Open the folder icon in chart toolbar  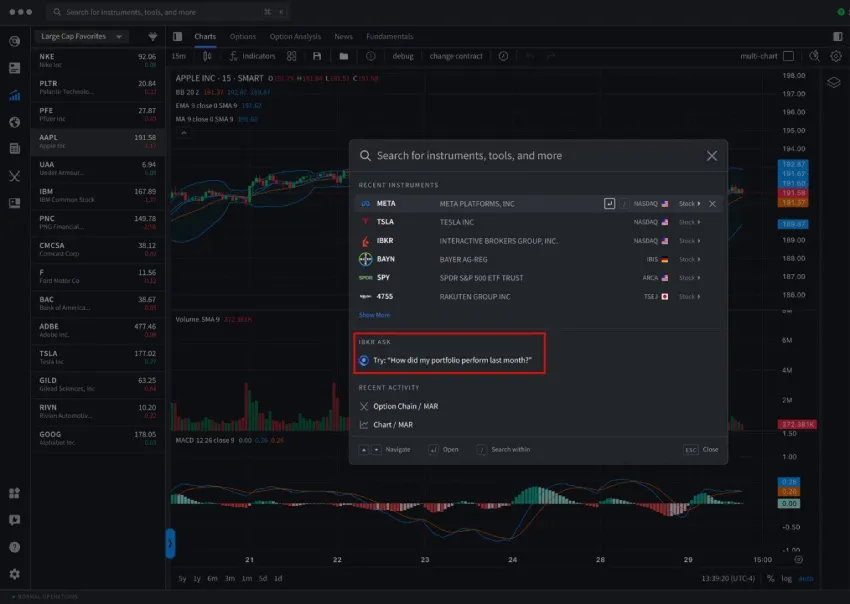(344, 56)
